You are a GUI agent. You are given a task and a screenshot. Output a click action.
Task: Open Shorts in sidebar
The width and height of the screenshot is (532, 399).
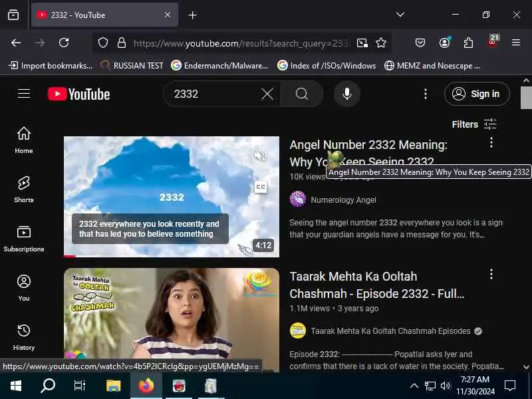[x=24, y=190]
